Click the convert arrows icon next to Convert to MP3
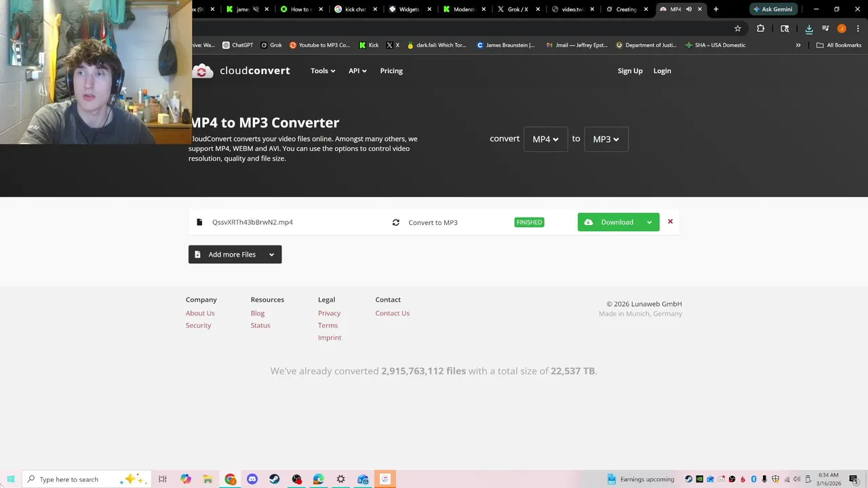The width and height of the screenshot is (868, 488). click(x=396, y=222)
